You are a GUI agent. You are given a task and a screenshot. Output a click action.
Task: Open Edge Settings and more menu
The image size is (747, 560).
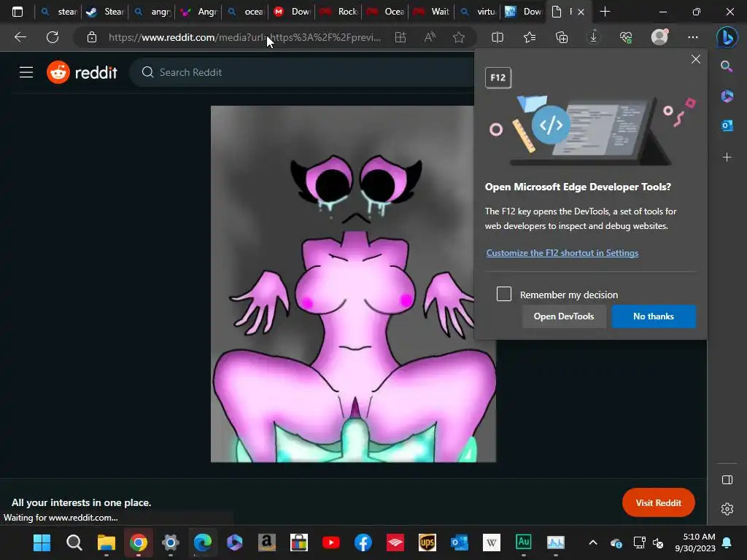[693, 37]
